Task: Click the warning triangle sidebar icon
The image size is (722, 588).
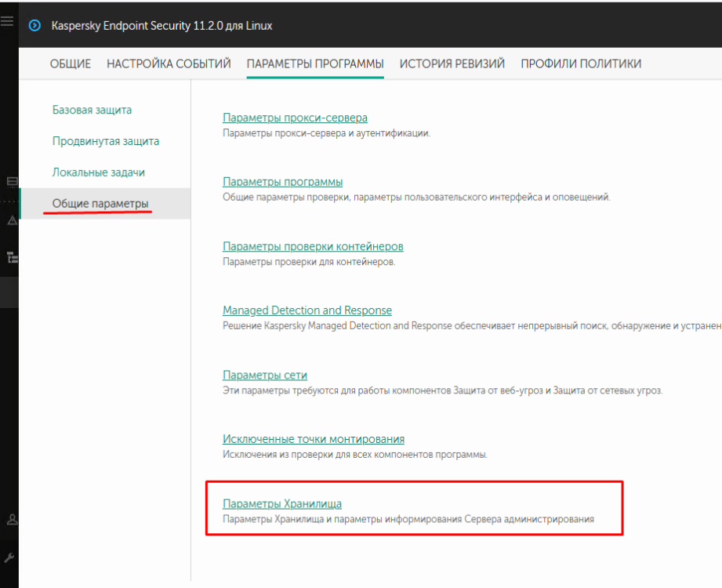Action: click(13, 221)
